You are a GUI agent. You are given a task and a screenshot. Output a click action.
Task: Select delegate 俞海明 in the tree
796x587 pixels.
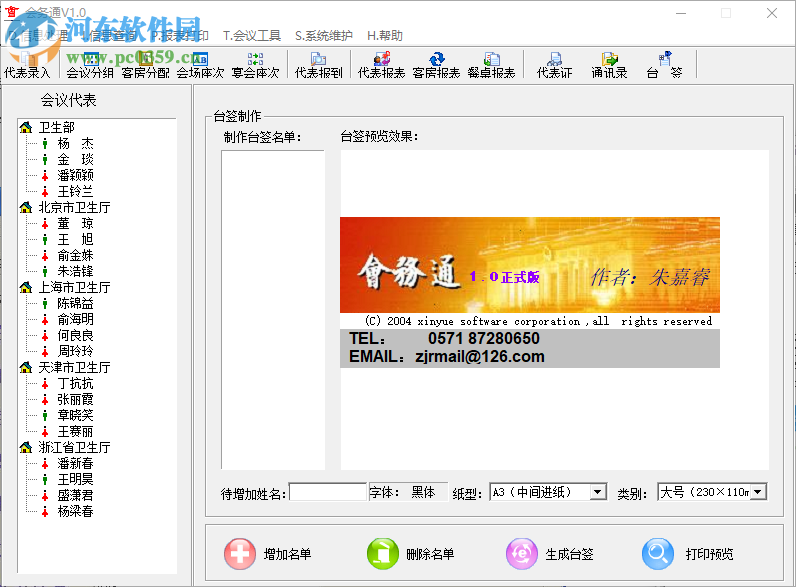(75, 319)
